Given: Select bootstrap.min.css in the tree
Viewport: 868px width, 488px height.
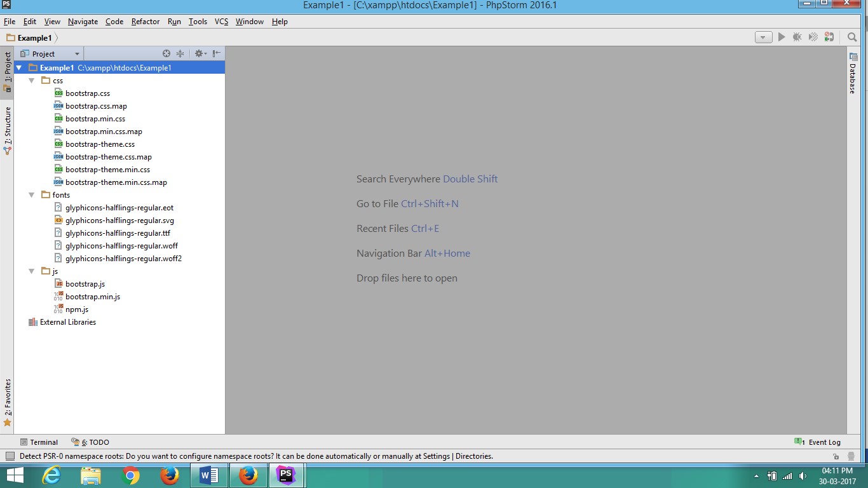Looking at the screenshot, I should pos(95,119).
